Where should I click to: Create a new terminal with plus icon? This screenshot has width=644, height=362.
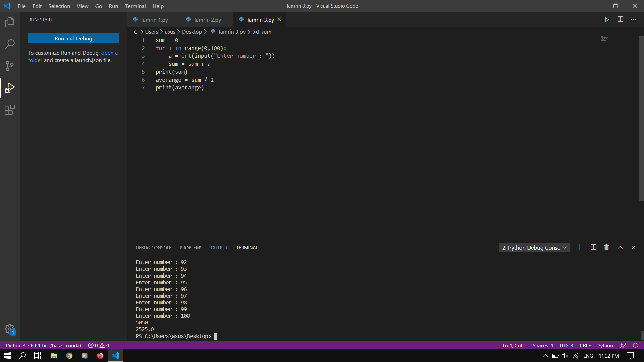pos(580,247)
